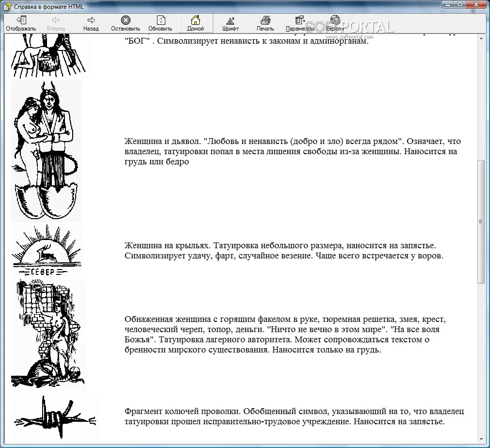Viewport: 490px width, 448px height.
Task: Go back with the Назад arrow
Action: pos(91,23)
